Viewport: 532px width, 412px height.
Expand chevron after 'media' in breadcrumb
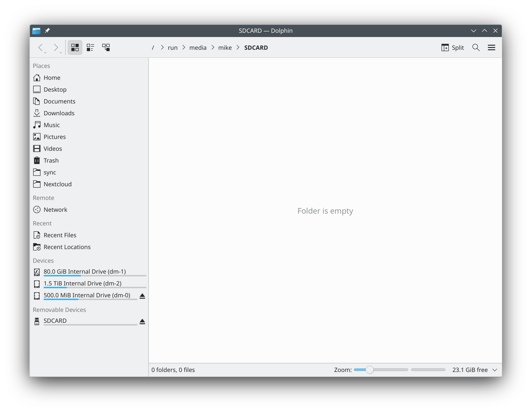(x=213, y=48)
